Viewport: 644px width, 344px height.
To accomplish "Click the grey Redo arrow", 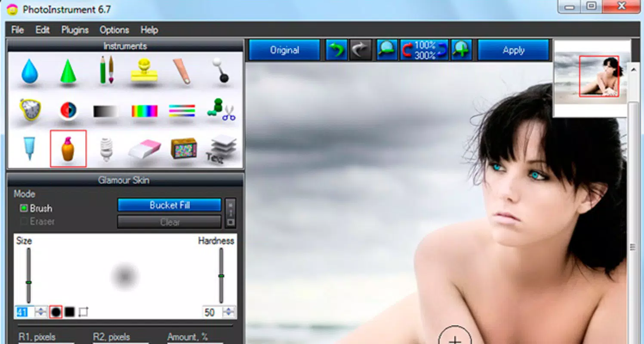I will click(x=360, y=50).
